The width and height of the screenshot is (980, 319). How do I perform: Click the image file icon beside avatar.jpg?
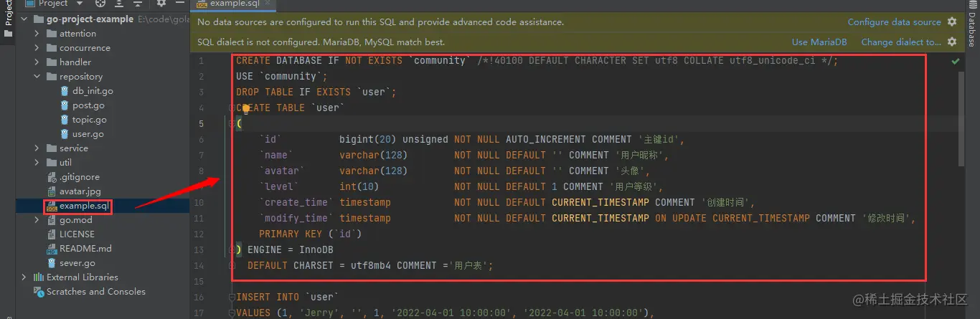[x=52, y=191]
